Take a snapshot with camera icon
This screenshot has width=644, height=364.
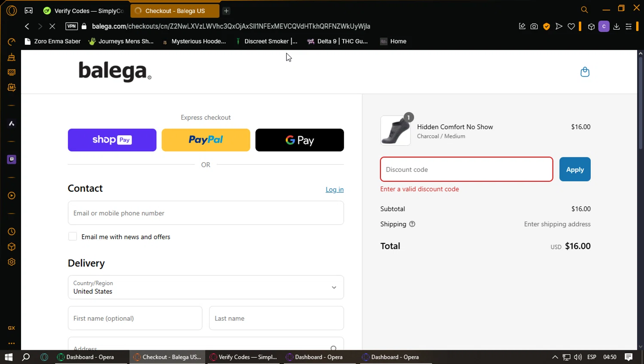coord(534,26)
